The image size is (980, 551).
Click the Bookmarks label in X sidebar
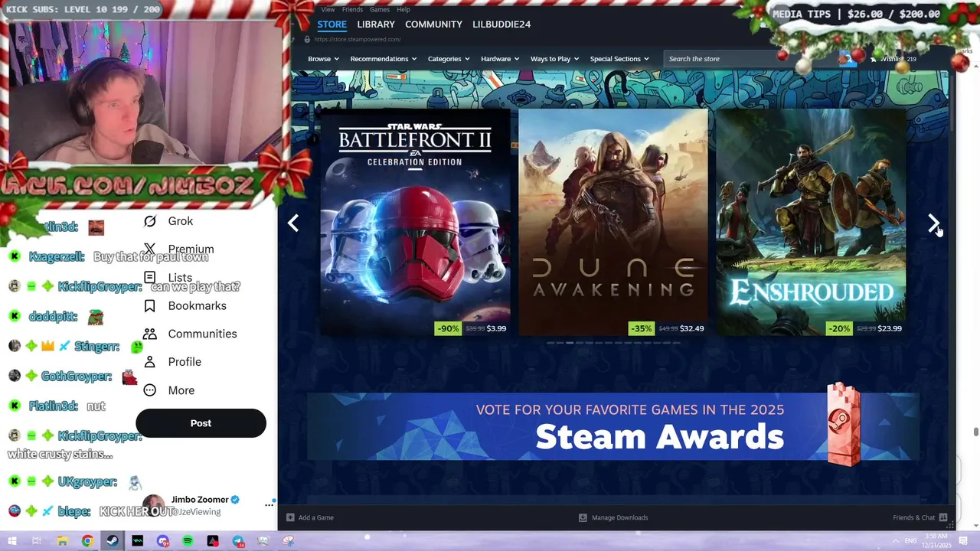197,305
